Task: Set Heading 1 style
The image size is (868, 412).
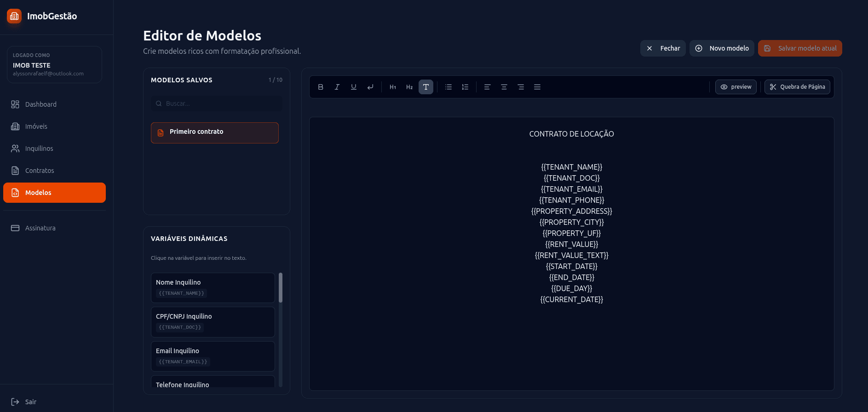Action: [x=393, y=87]
